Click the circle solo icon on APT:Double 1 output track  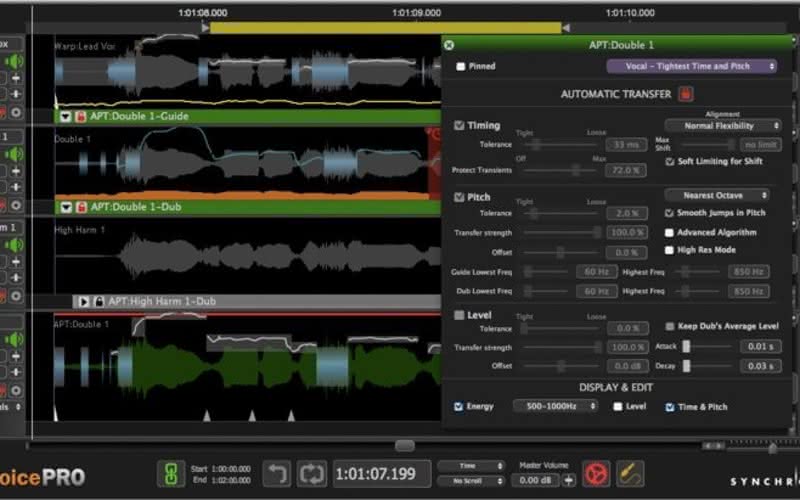[x=16, y=390]
